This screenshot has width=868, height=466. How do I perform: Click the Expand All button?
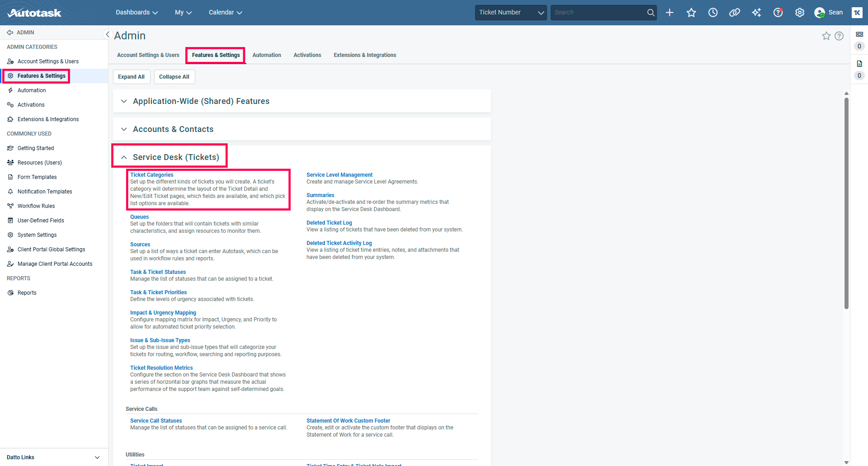click(131, 77)
